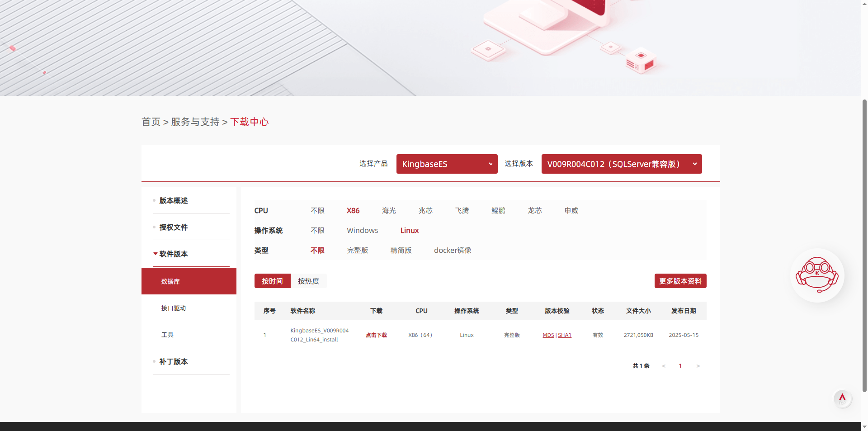
Task: Open 补丁版本 in the sidebar
Action: click(174, 361)
